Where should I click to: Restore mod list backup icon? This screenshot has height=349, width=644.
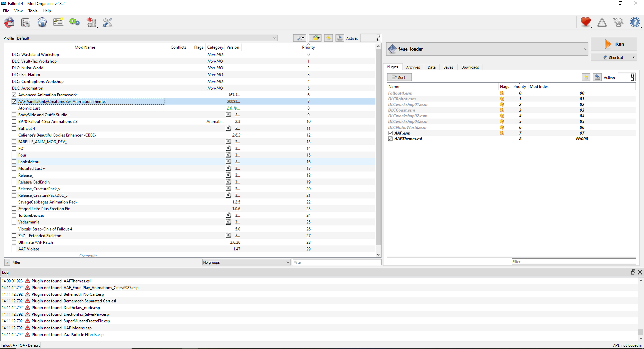329,38
